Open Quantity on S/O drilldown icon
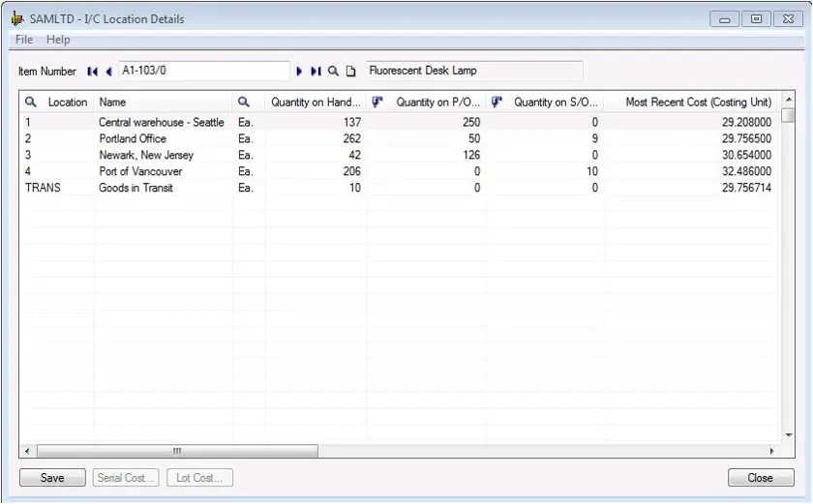Image resolution: width=813 pixels, height=504 pixels. pos(497,102)
